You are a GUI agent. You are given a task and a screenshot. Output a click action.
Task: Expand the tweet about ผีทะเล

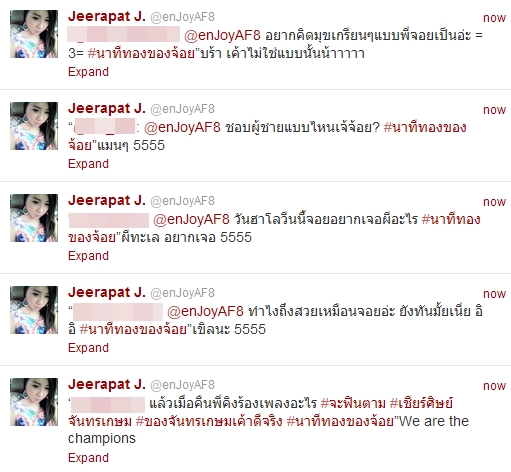click(88, 256)
